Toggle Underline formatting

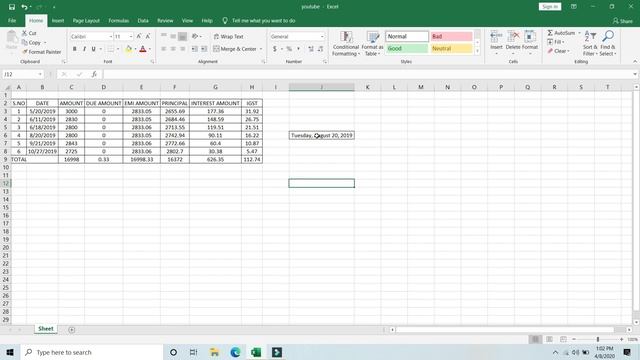(x=93, y=49)
